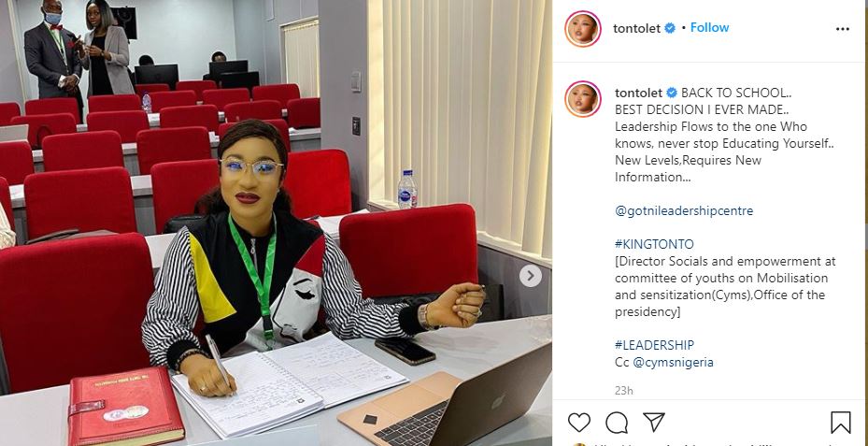Save the post with the bookmark icon
868x446 pixels.
840,423
